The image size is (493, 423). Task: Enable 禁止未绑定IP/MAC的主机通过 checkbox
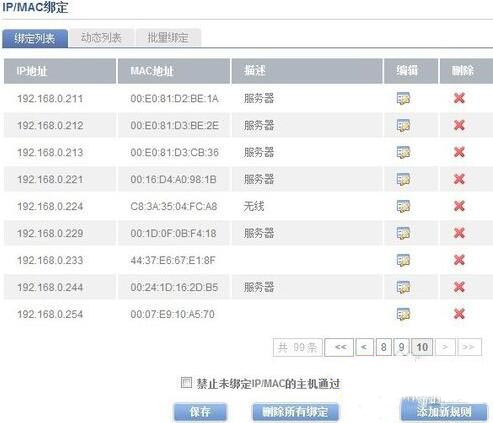pyautogui.click(x=186, y=383)
